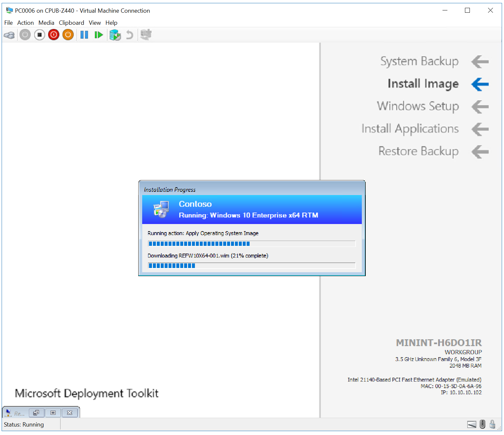Click the REFW10X64-001.wim download progress bar

(252, 265)
